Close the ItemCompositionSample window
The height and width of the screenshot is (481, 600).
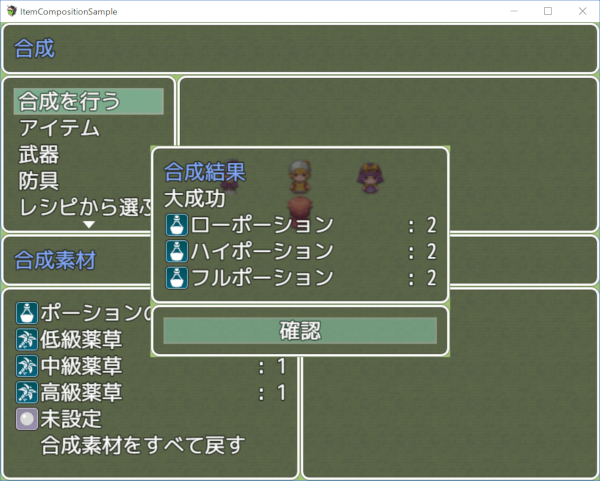point(582,11)
